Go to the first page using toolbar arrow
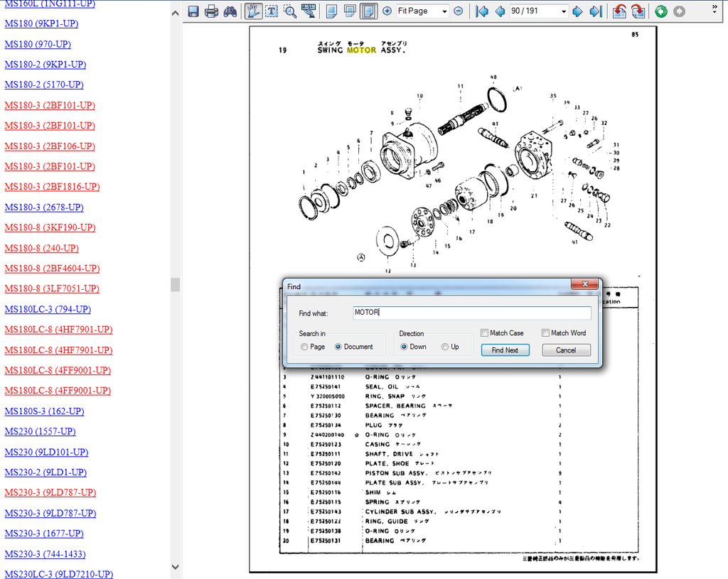The image size is (728, 579). pyautogui.click(x=482, y=11)
